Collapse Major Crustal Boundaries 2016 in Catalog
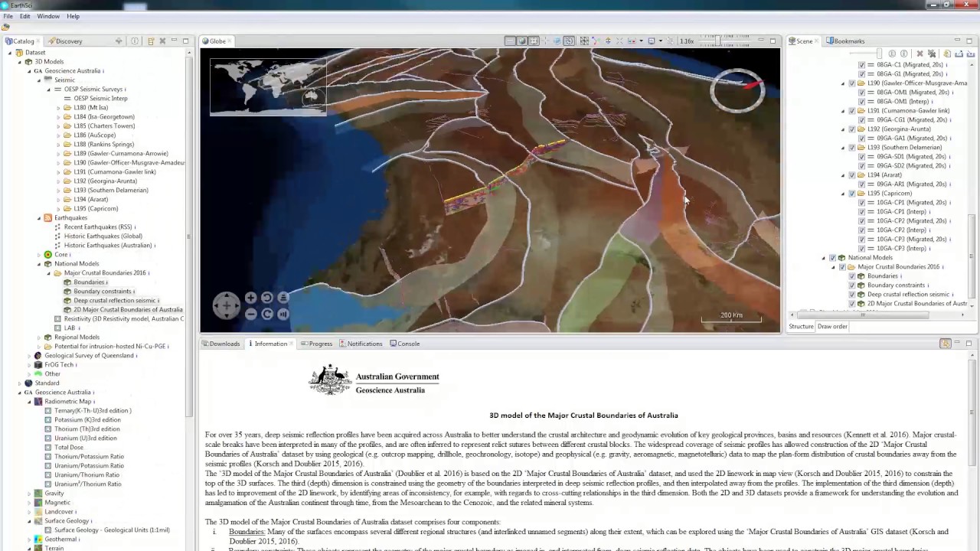980x551 pixels. [x=49, y=273]
